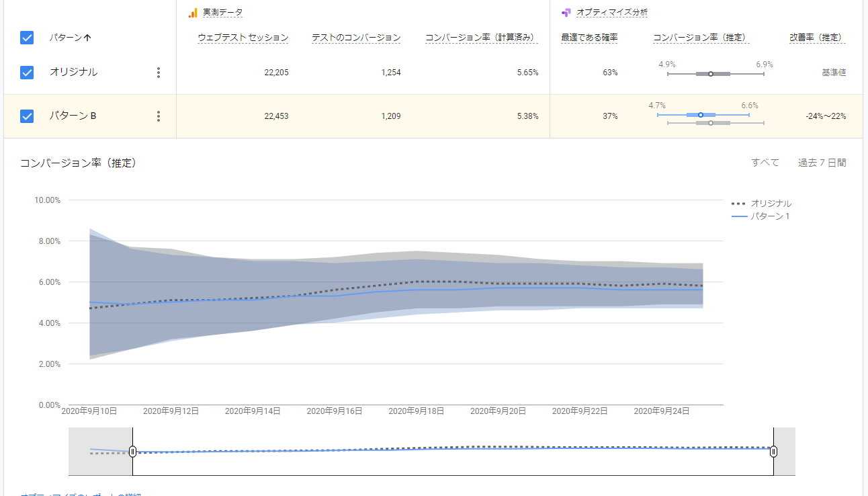The image size is (868, 496).
Task: Select the 過去 7 日間 time range tab
Action: click(822, 163)
